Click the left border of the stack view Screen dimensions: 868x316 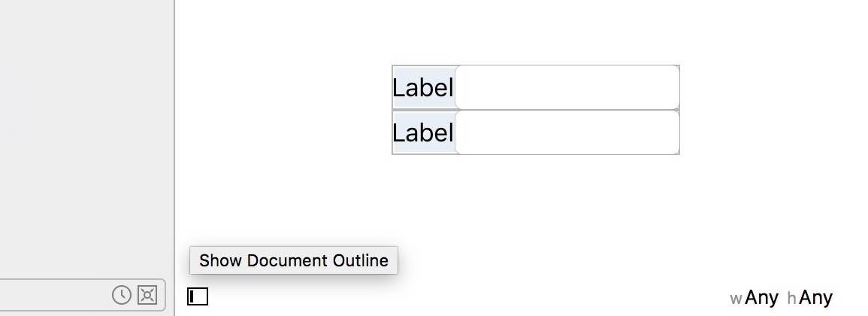[x=392, y=110]
